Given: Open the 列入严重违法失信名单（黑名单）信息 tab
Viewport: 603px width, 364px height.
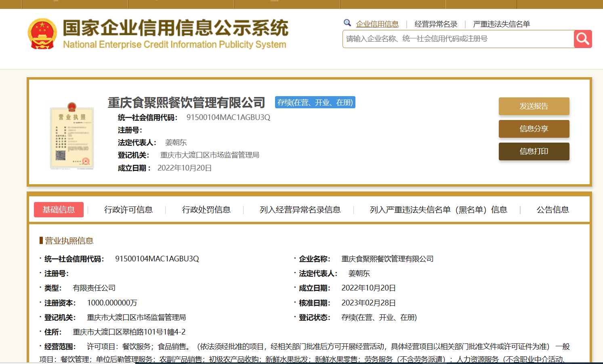Looking at the screenshot, I should tap(439, 210).
